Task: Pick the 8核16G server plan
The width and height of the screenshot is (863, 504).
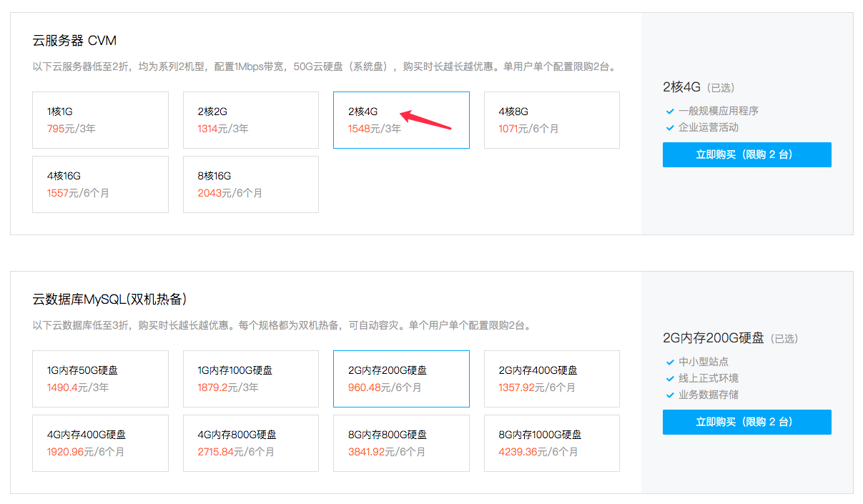Action: point(251,184)
